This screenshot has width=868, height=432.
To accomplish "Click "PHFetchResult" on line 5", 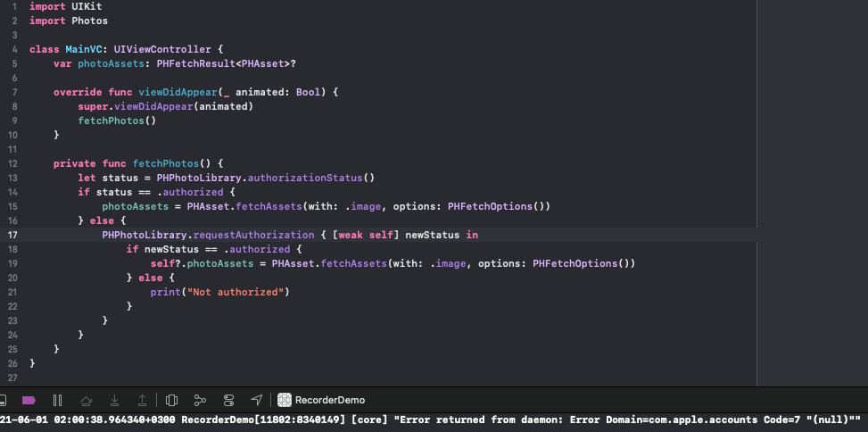I will (x=196, y=63).
